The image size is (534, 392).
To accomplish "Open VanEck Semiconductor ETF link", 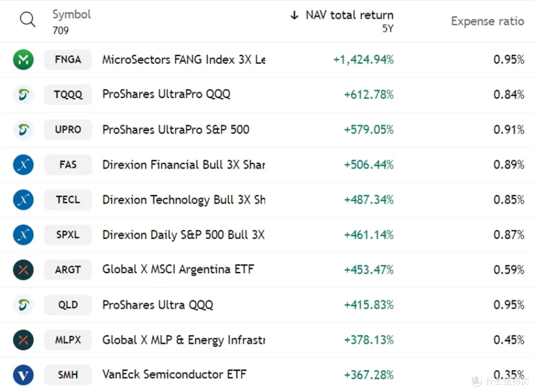I will point(174,375).
